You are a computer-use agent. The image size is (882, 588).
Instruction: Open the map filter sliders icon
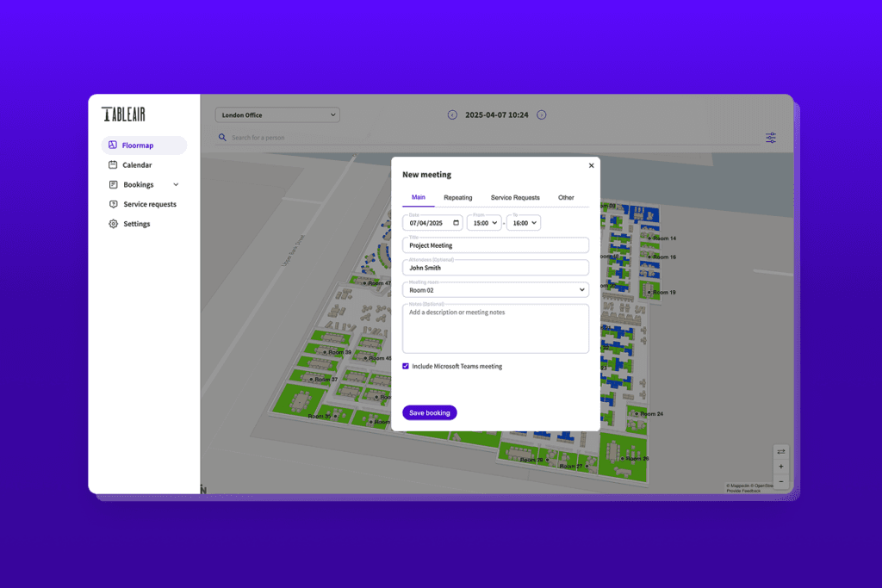pos(771,138)
